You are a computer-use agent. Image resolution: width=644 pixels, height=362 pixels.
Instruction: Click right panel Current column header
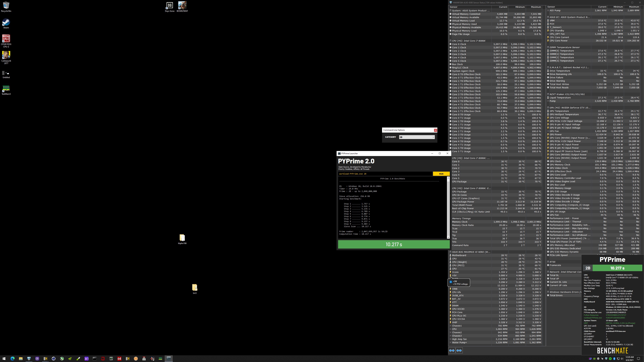pos(599,7)
